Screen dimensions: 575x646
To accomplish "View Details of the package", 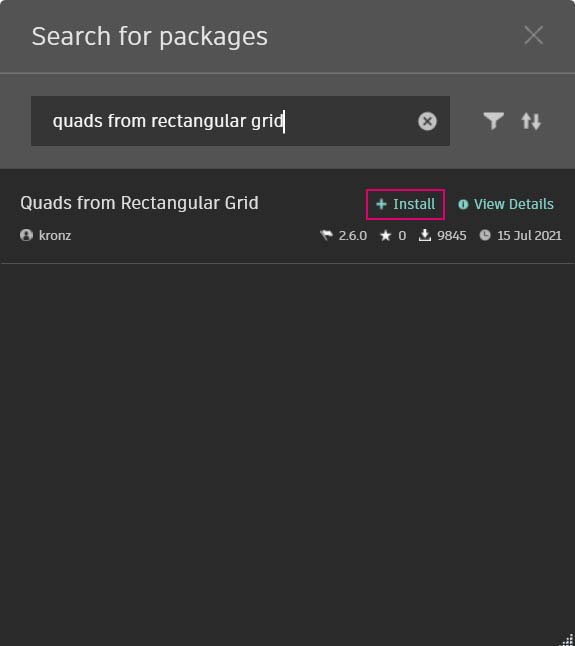I will tap(506, 204).
